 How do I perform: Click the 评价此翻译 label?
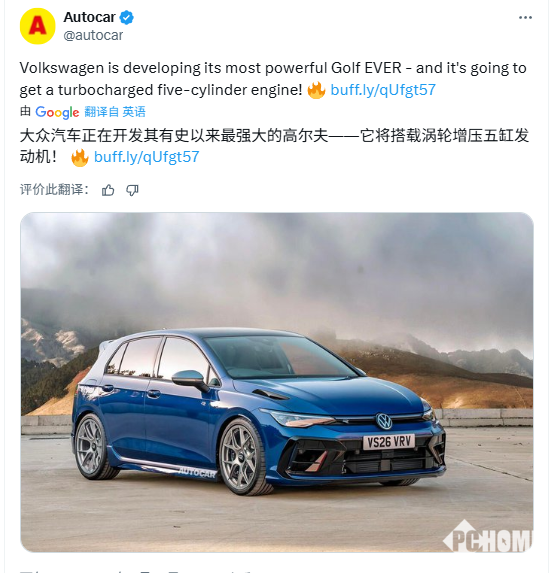tap(54, 190)
